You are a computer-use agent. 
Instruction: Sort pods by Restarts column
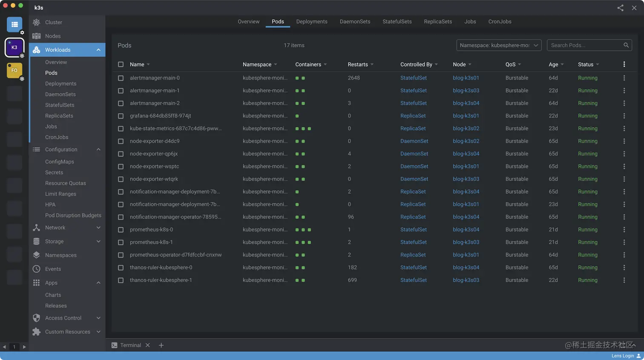tap(360, 64)
